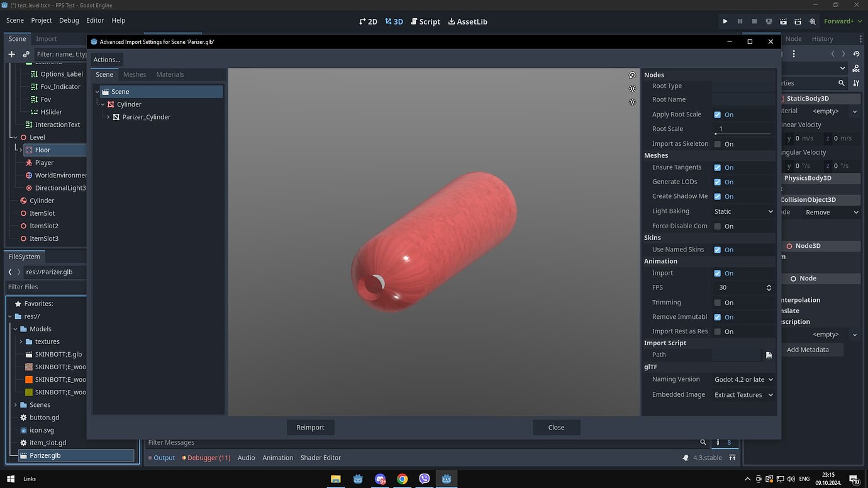Click the magnifier icon in Filter Messages bar
Viewport: 868px width, 488px height.
click(703, 442)
